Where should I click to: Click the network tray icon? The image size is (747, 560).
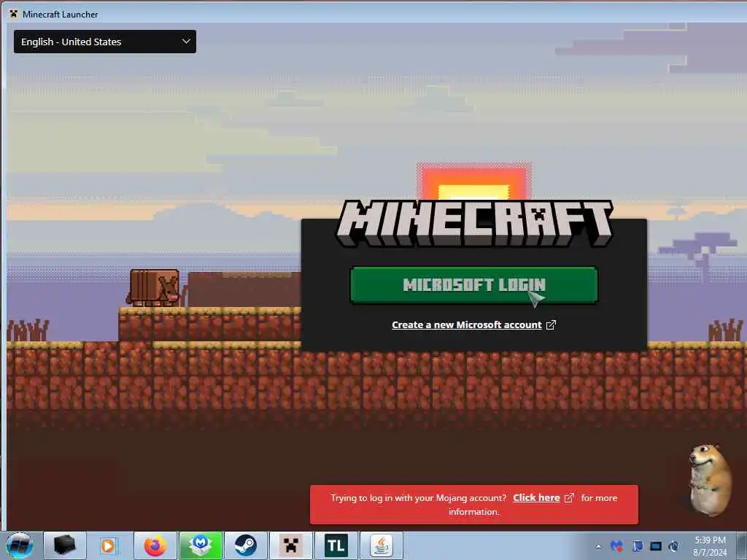(x=673, y=546)
